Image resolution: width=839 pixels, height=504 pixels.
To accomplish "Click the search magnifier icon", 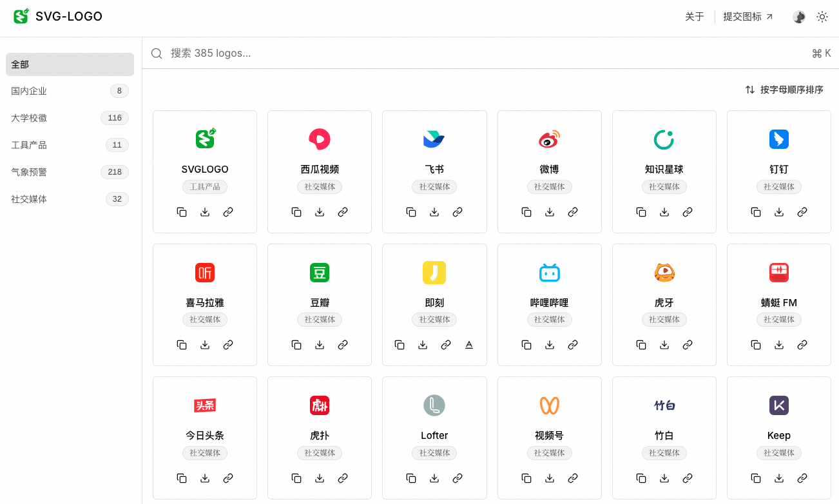I will click(157, 53).
